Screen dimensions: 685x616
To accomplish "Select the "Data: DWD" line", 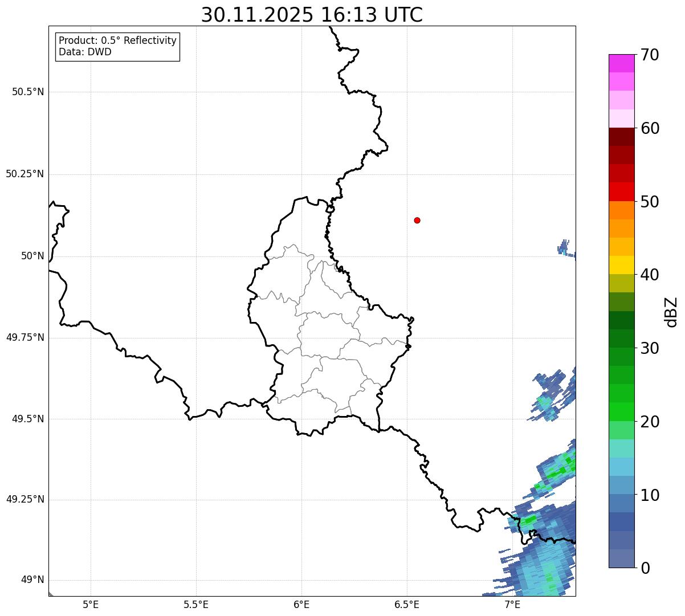I will [85, 52].
